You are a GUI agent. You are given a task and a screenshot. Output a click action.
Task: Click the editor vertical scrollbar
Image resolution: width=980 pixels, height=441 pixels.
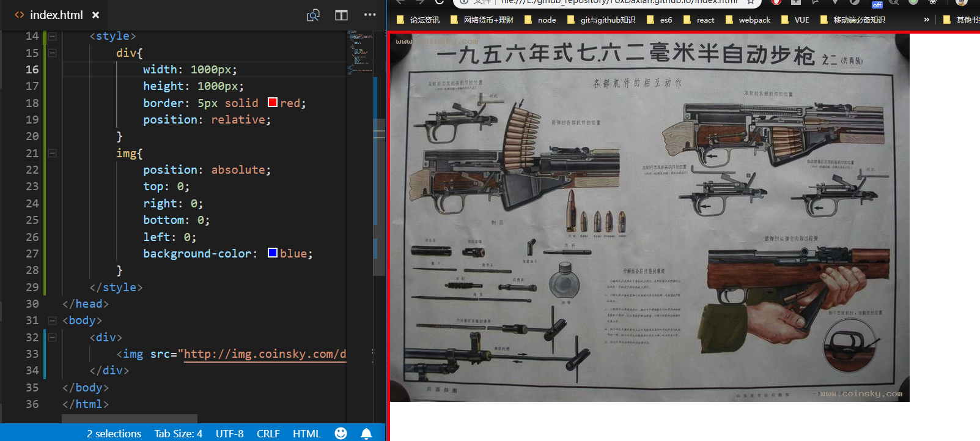tap(380, 196)
